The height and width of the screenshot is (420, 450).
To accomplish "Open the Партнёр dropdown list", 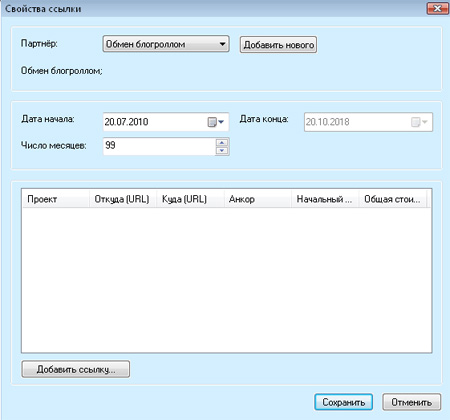I will pyautogui.click(x=166, y=44).
